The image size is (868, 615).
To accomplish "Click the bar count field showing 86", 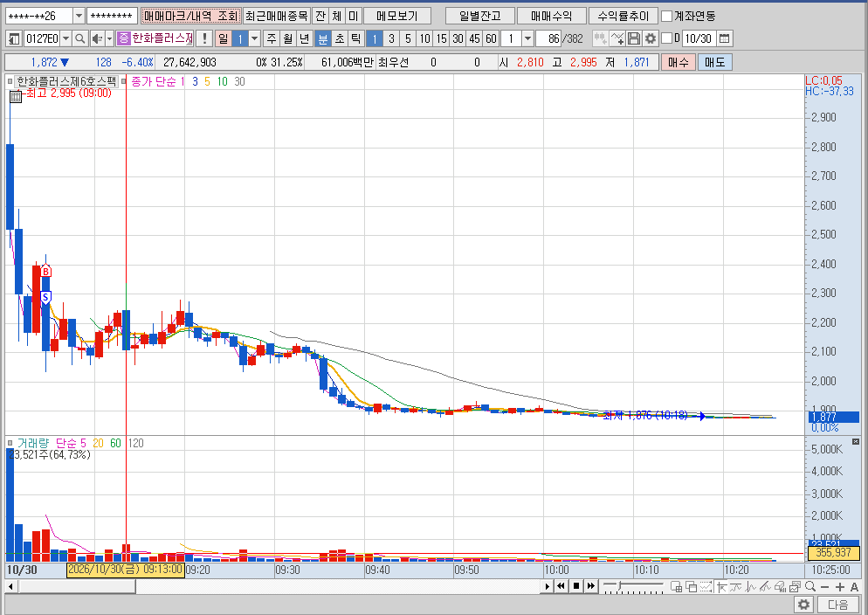I will pyautogui.click(x=548, y=38).
